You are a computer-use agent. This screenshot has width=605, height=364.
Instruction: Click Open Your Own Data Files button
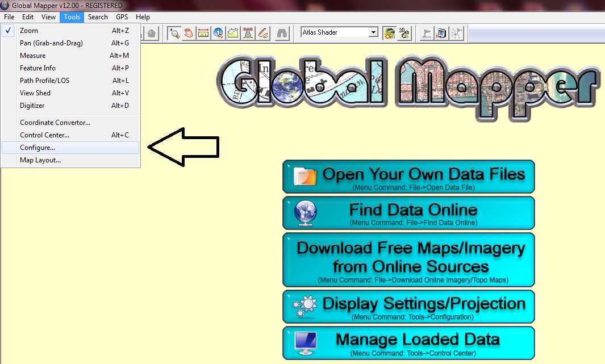[408, 177]
